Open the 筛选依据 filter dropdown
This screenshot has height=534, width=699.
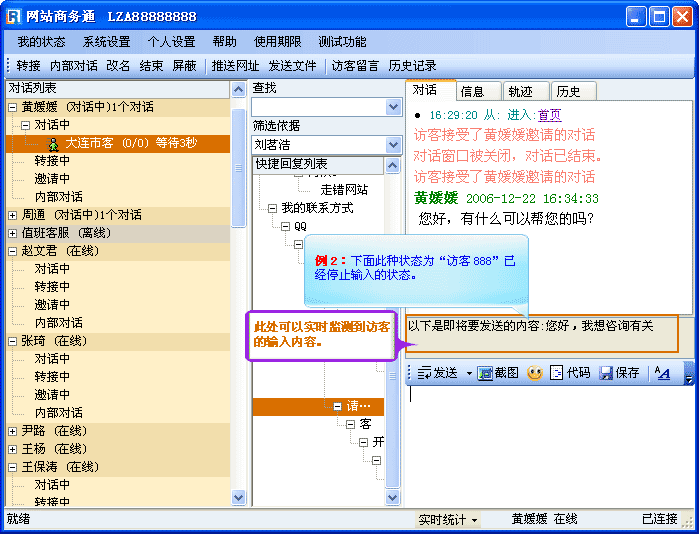pyautogui.click(x=393, y=145)
